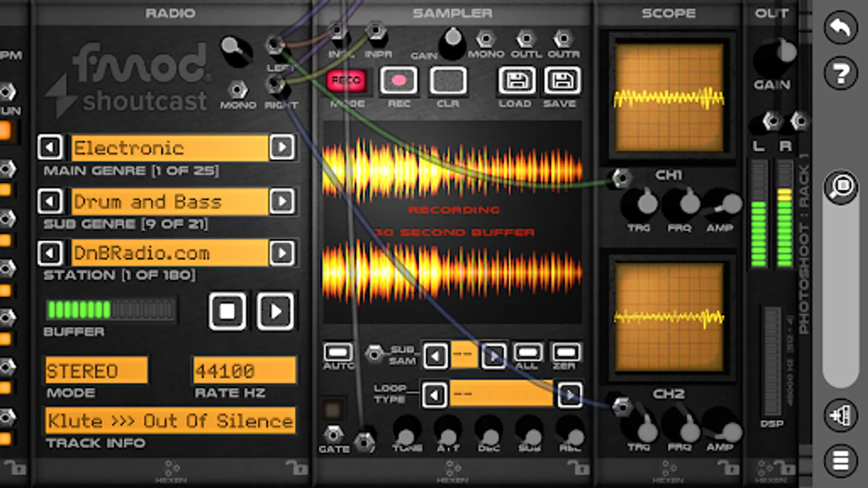Click the CH2 AMP knob on the scope
Image resolution: width=868 pixels, height=488 pixels.
[x=723, y=425]
